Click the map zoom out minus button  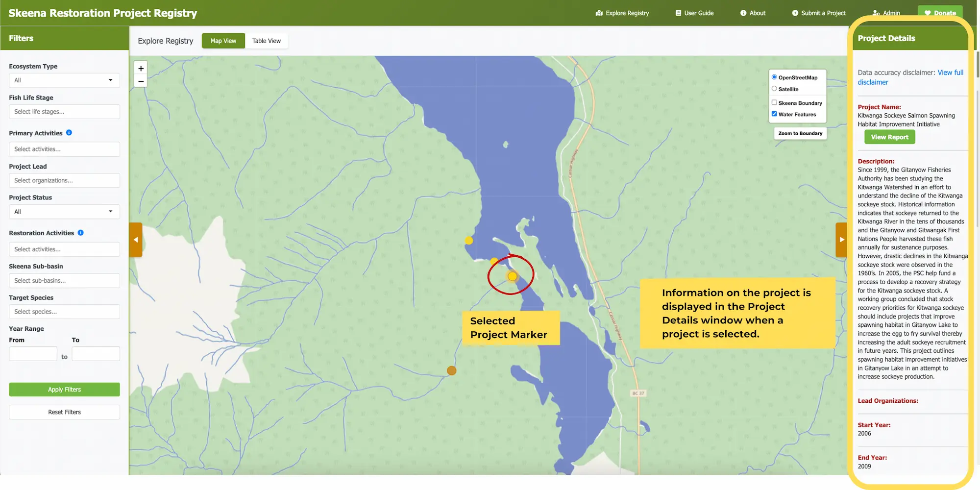(141, 81)
